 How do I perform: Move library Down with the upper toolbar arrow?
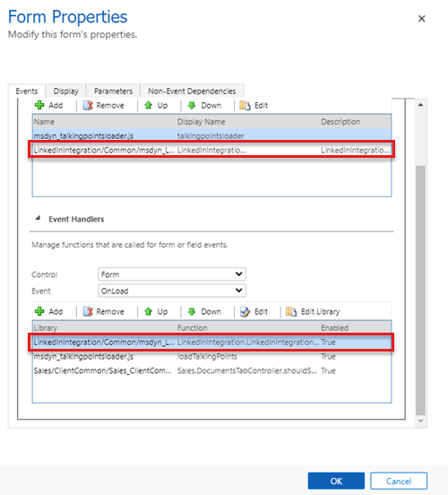pos(192,105)
